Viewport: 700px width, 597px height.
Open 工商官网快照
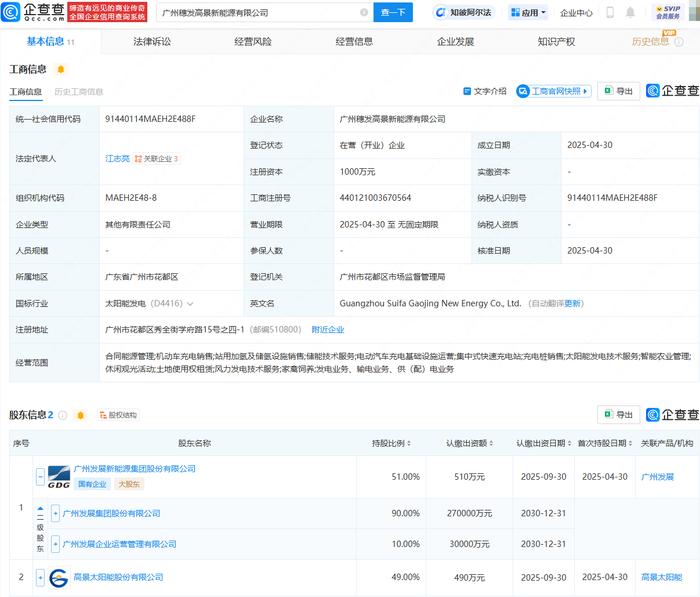(x=554, y=91)
